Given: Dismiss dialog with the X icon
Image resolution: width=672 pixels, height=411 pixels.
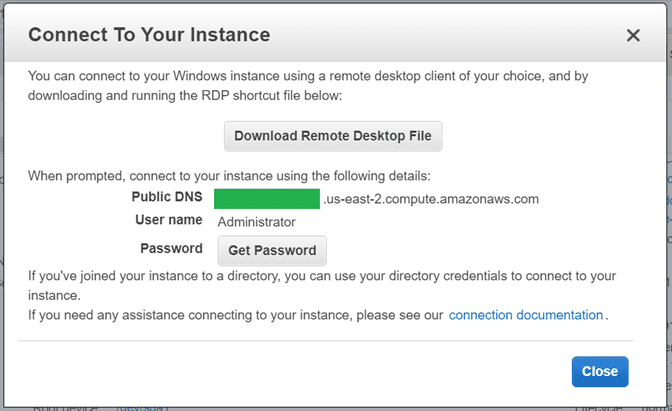Looking at the screenshot, I should [632, 35].
